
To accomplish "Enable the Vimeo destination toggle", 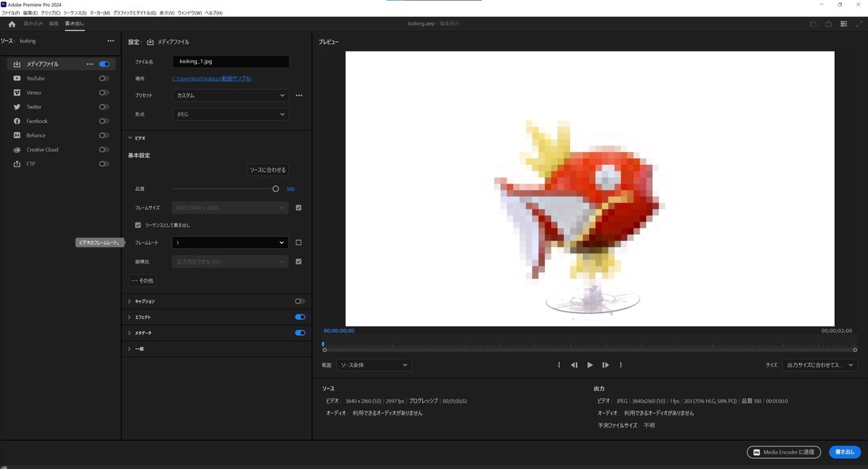I will pyautogui.click(x=104, y=93).
